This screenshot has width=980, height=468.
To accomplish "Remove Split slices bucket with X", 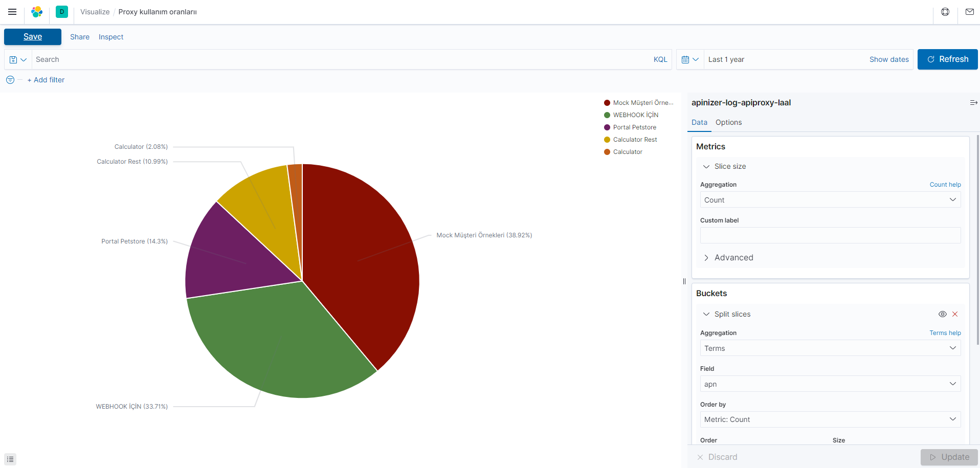I will [x=954, y=314].
